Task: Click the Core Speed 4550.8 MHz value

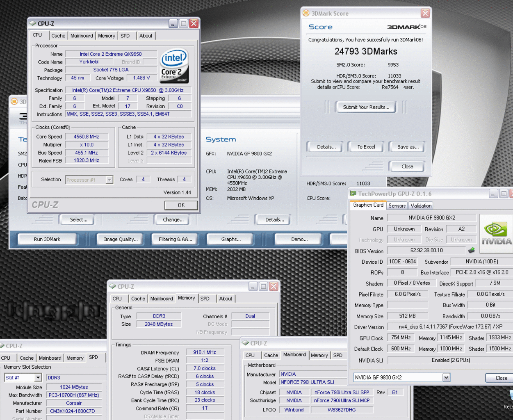Action: coord(87,137)
